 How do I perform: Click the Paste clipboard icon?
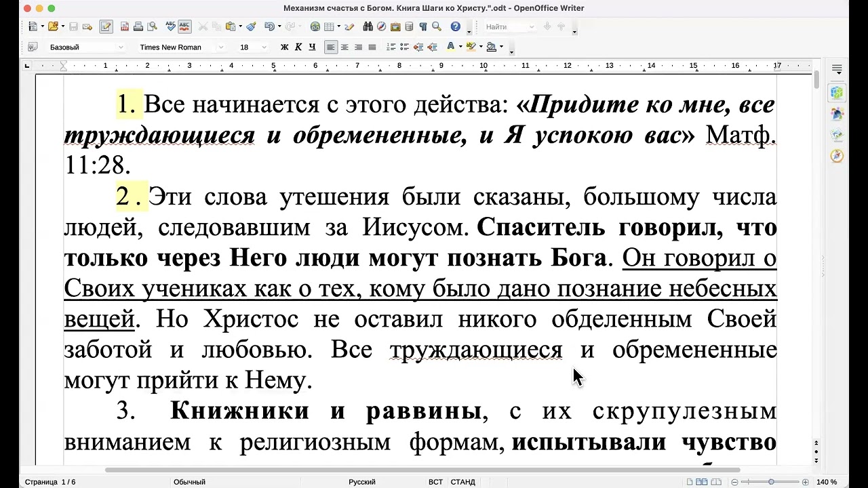[x=231, y=27]
